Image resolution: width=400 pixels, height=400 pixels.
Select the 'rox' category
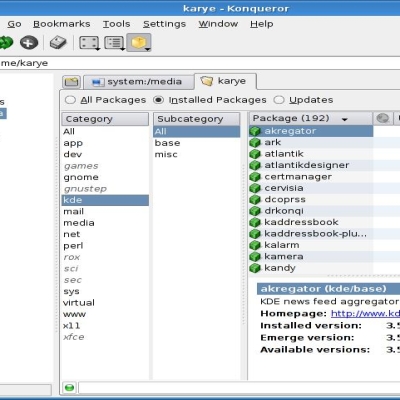(x=105, y=257)
